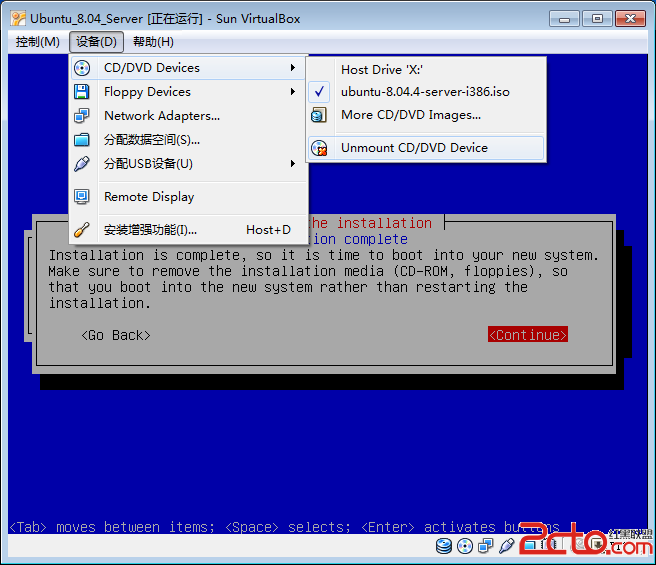This screenshot has height=565, width=656.
Task: Choose More CD/DVD Images... option
Action: [x=426, y=115]
